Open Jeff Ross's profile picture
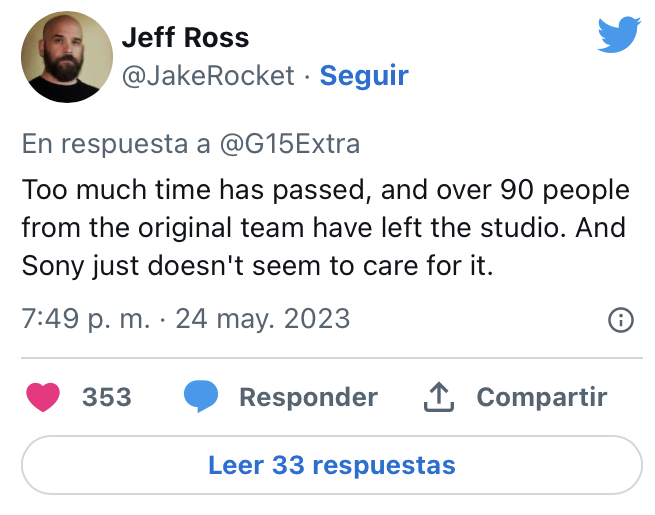 [x=67, y=57]
